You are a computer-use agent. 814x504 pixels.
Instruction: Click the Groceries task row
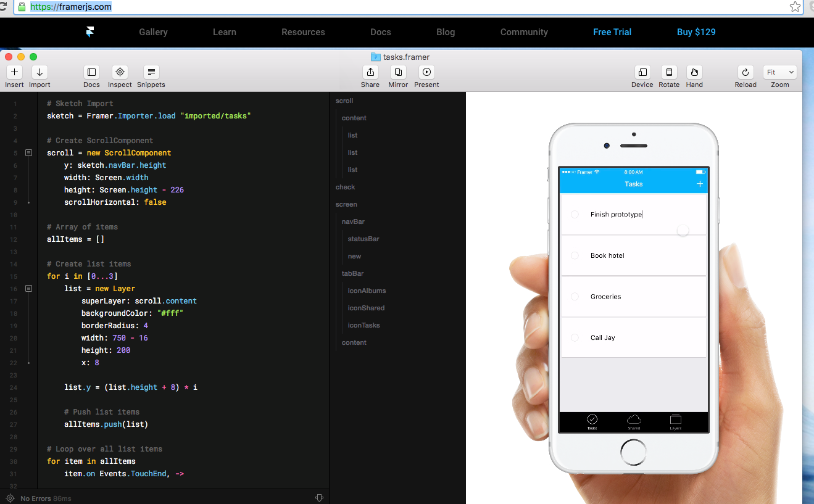(x=633, y=297)
